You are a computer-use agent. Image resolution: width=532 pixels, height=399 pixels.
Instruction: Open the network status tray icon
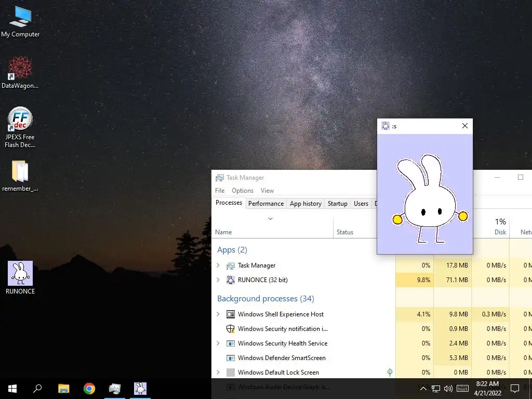click(x=436, y=389)
